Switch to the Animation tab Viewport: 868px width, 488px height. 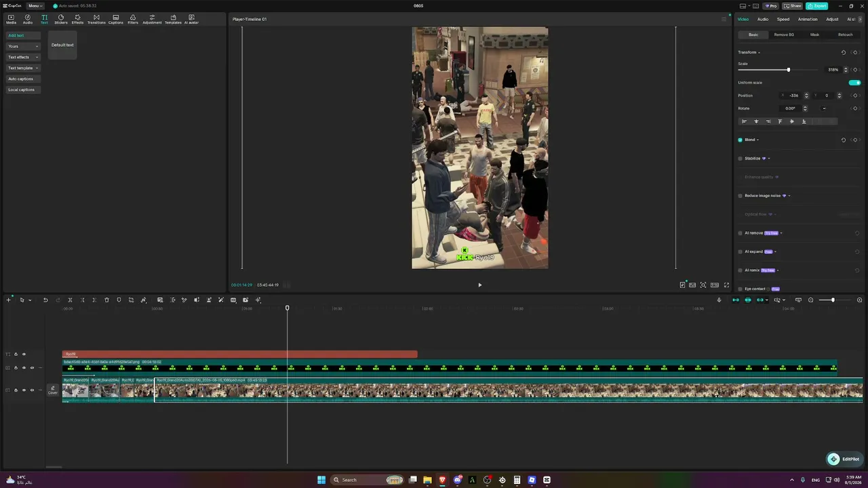tap(808, 19)
